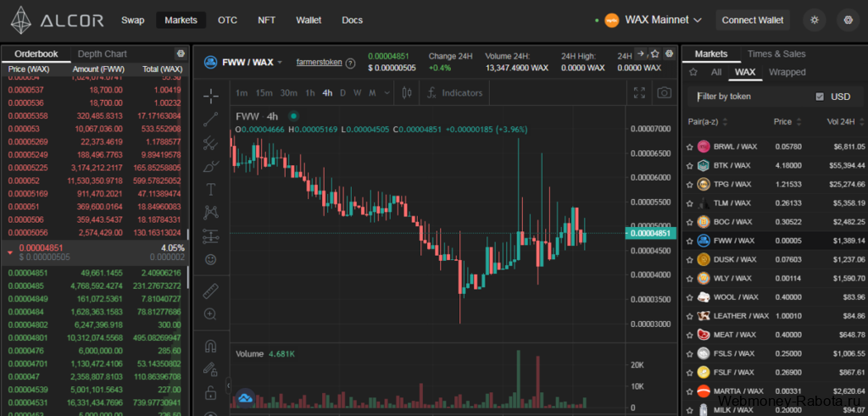This screenshot has width=868, height=416.
Task: Toggle light/dark theme sun icon
Action: click(815, 20)
